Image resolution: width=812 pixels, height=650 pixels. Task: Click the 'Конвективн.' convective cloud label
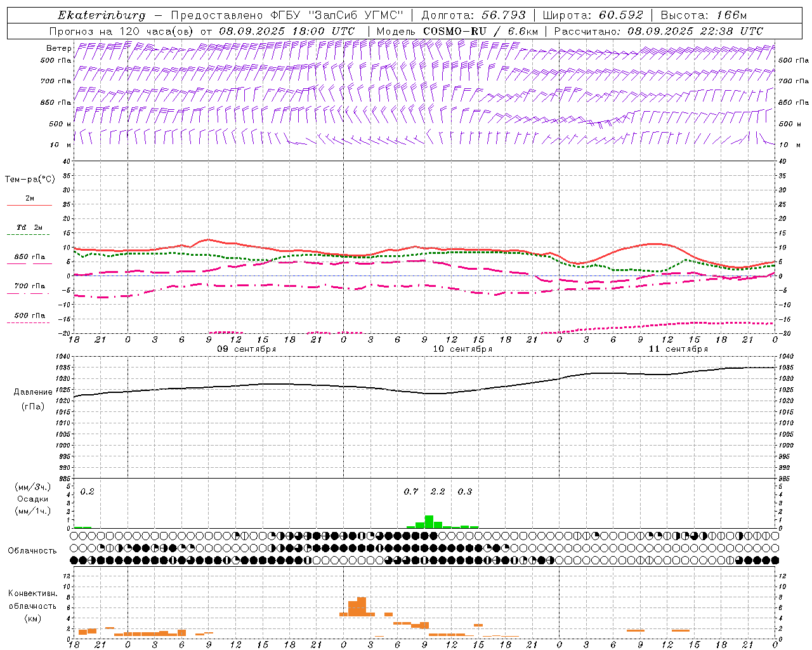pos(32,594)
